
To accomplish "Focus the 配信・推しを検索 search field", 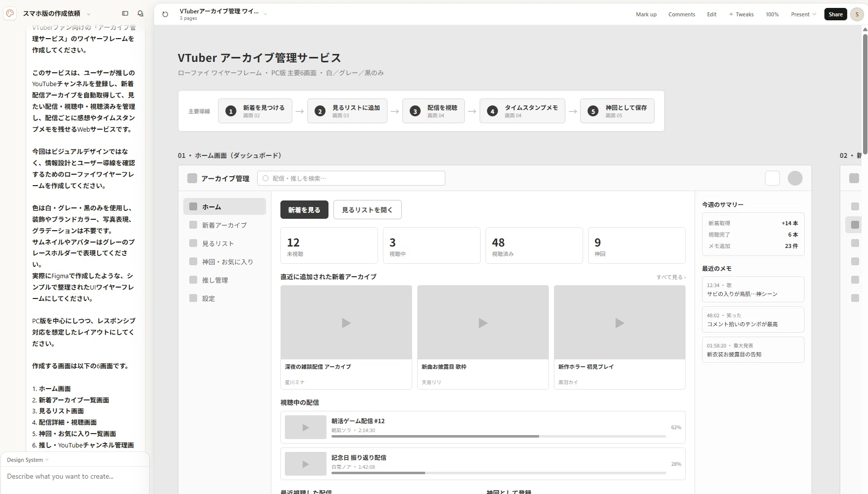I will point(351,178).
